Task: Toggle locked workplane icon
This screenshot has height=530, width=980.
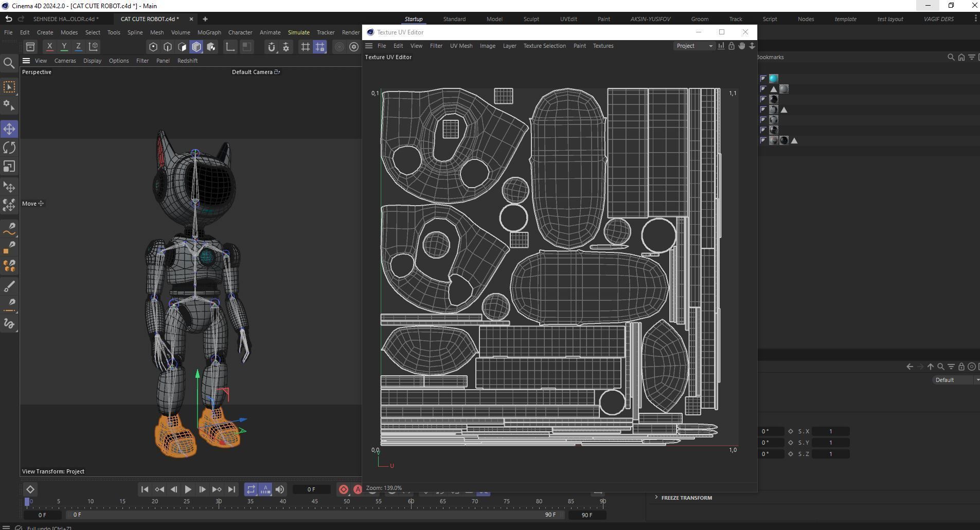Action: click(x=320, y=47)
